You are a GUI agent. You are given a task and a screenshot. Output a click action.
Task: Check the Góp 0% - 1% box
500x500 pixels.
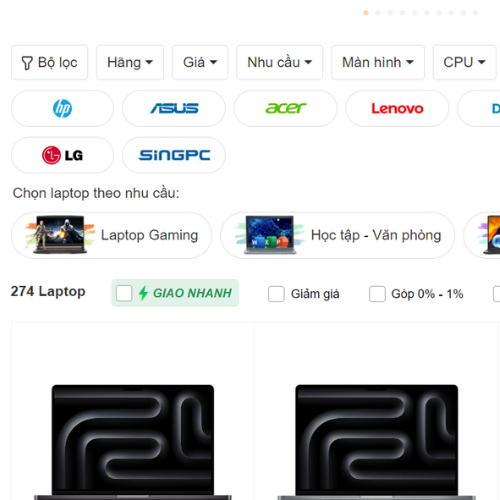(377, 294)
